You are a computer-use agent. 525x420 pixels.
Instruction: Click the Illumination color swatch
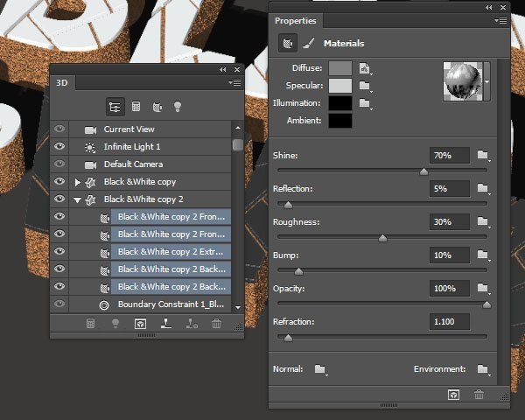click(340, 103)
